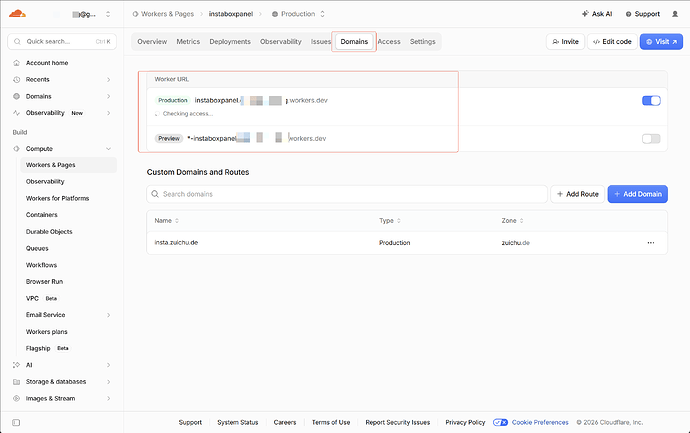Click the Cloudflare logo

pyautogui.click(x=17, y=14)
